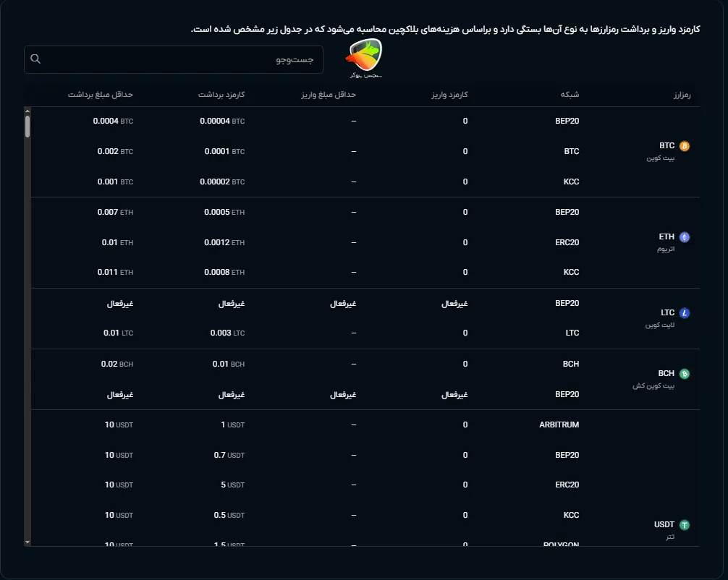Click the شبکه column header
Viewport: 728px width, 580px height.
tap(570, 95)
